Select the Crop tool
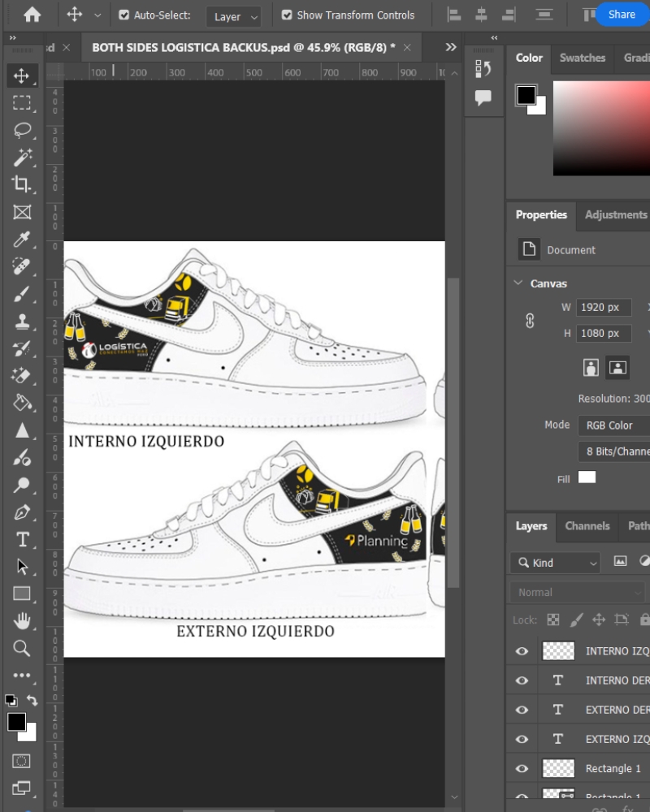 point(22,184)
